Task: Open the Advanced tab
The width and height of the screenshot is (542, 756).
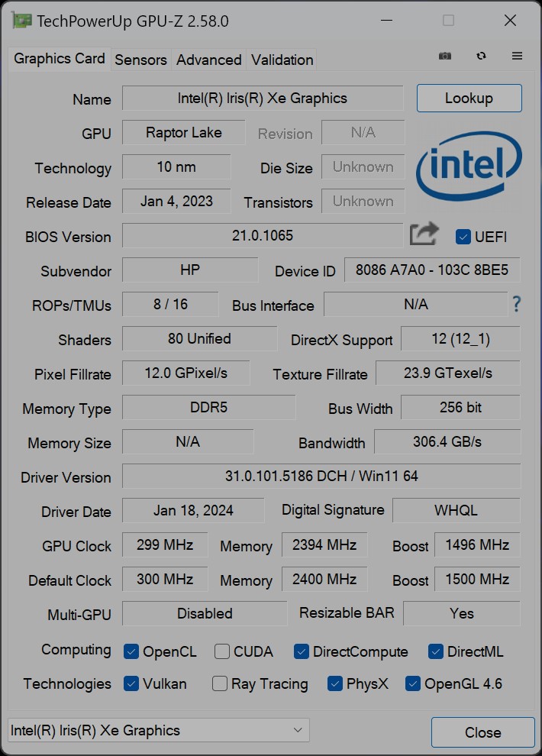Action: [x=208, y=60]
